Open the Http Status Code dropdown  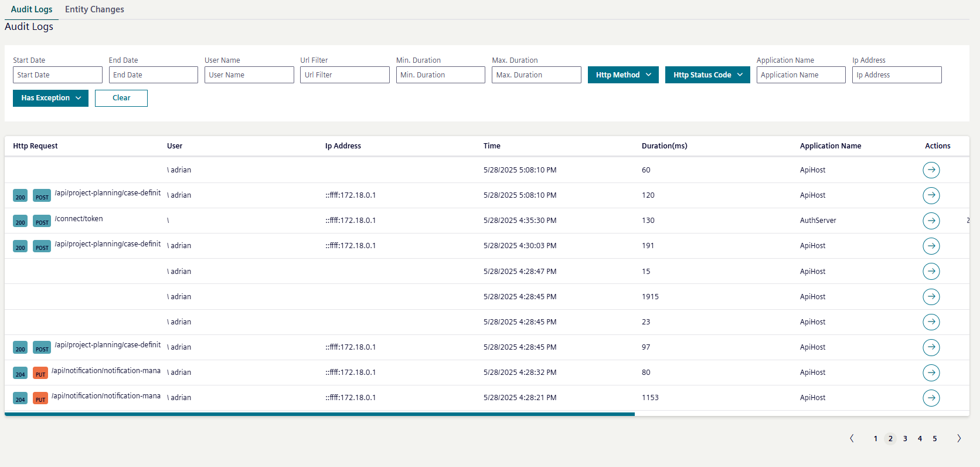[x=707, y=75]
